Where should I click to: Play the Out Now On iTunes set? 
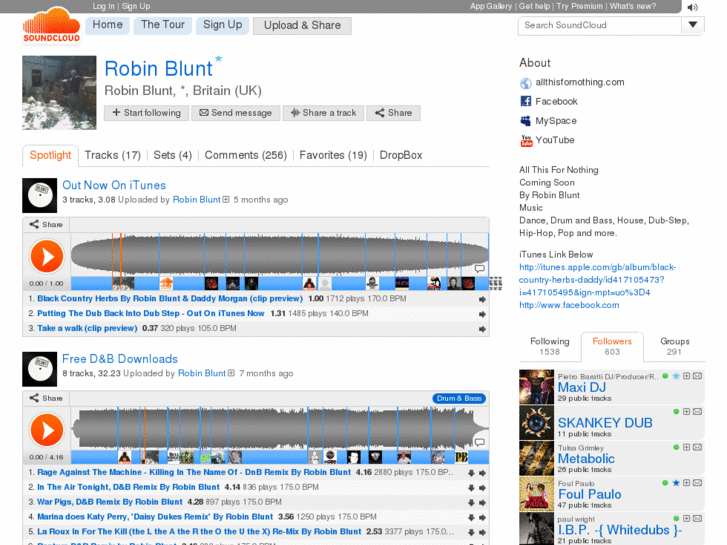[x=46, y=256]
